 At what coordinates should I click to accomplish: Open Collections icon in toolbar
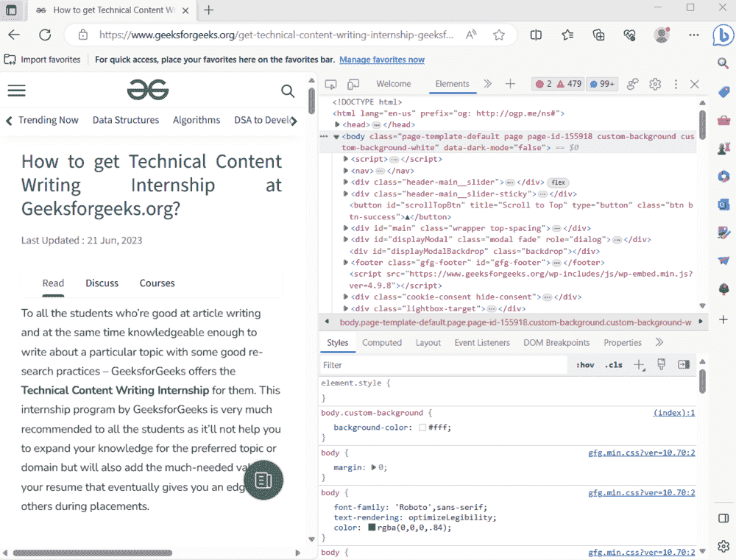(x=598, y=35)
